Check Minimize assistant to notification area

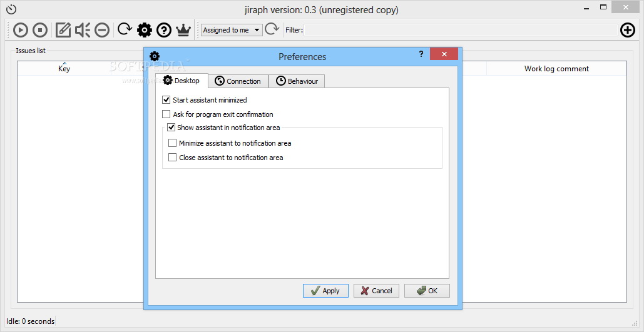[173, 143]
